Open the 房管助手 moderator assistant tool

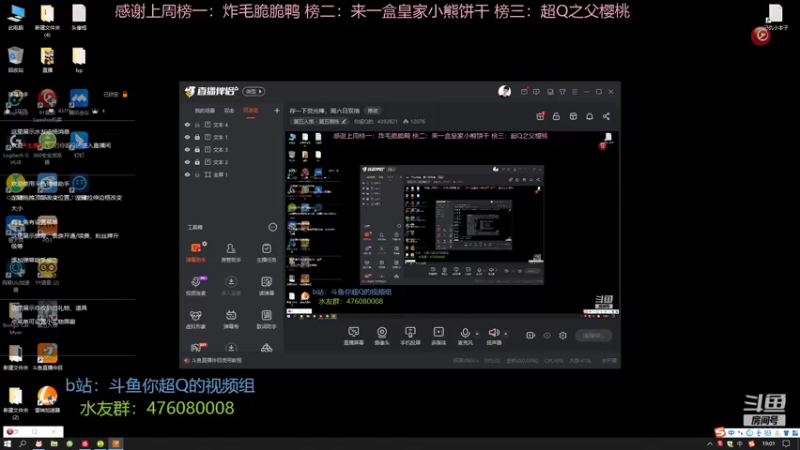(231, 252)
